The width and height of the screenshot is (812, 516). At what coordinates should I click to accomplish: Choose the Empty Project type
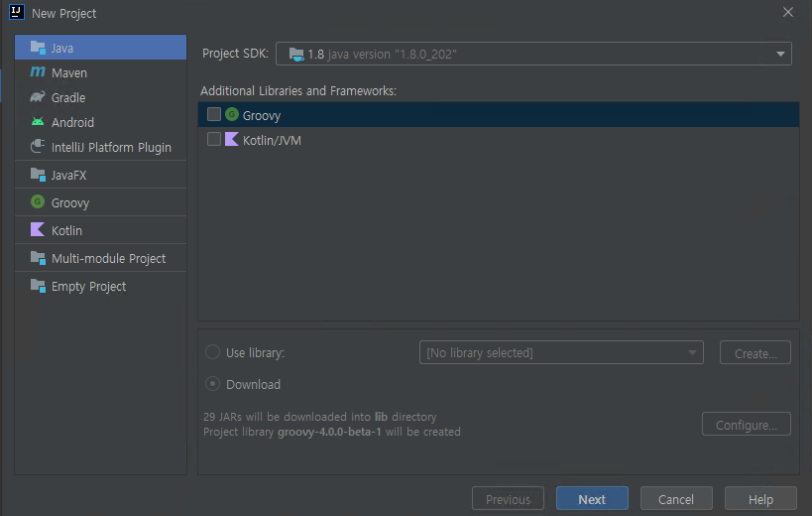pyautogui.click(x=100, y=286)
